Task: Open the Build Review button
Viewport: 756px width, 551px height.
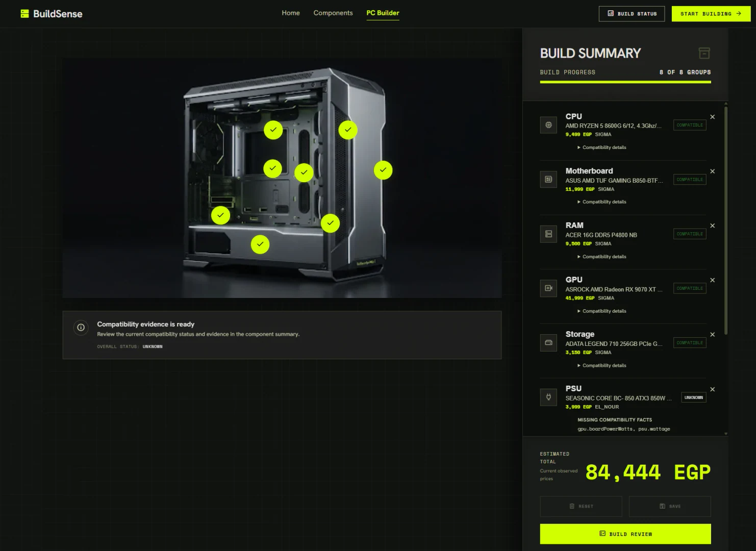Action: pos(625,534)
